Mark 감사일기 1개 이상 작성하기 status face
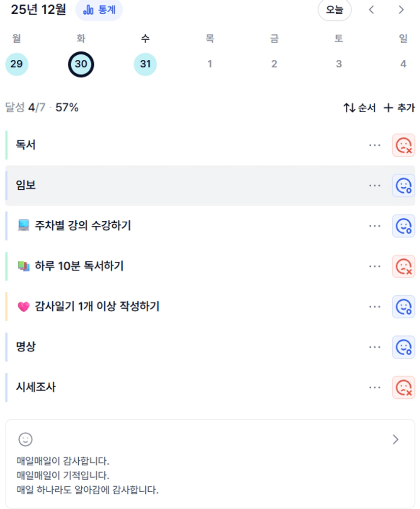420x509 pixels. 403,307
